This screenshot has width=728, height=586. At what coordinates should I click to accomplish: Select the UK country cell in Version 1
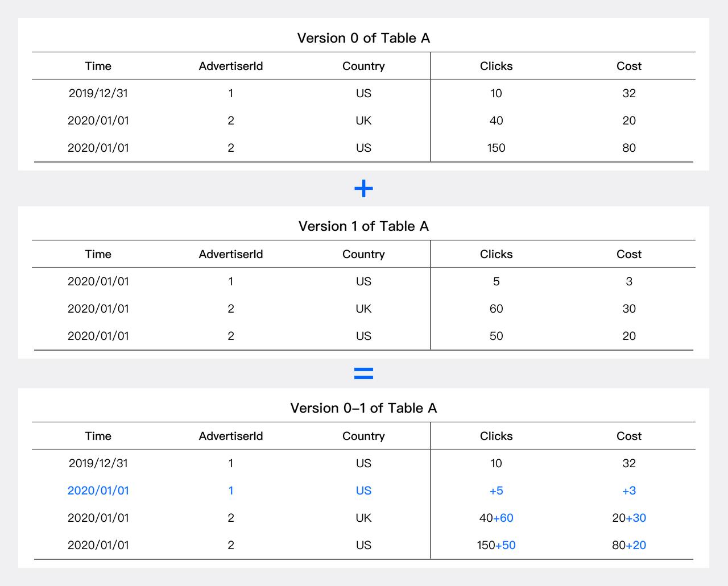pos(363,309)
